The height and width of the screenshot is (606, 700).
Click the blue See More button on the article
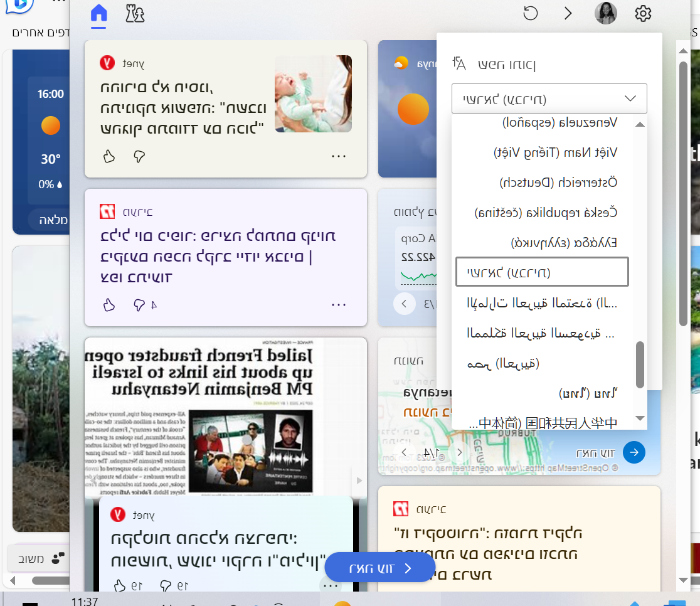click(x=379, y=567)
